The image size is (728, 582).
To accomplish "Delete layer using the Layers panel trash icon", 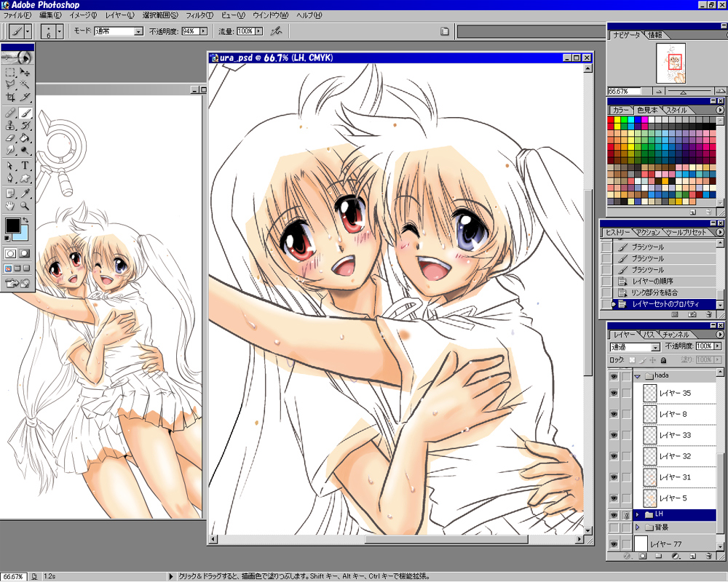I will pos(708,556).
